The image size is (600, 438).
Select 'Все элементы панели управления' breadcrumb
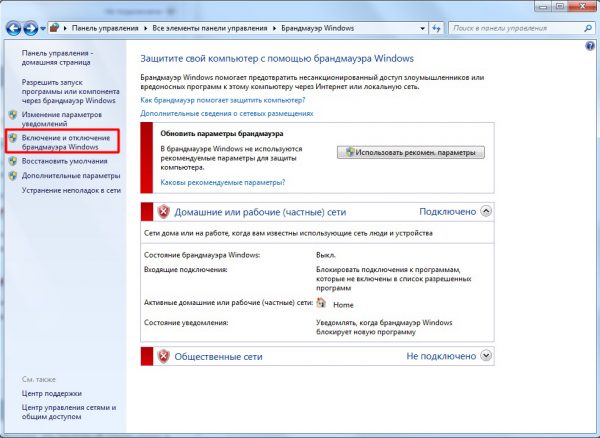(x=210, y=28)
